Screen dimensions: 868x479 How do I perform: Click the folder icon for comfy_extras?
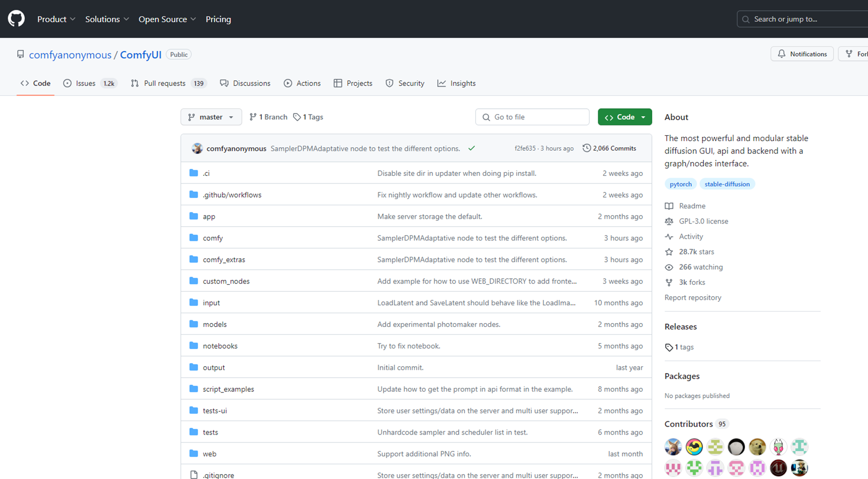[x=194, y=259]
